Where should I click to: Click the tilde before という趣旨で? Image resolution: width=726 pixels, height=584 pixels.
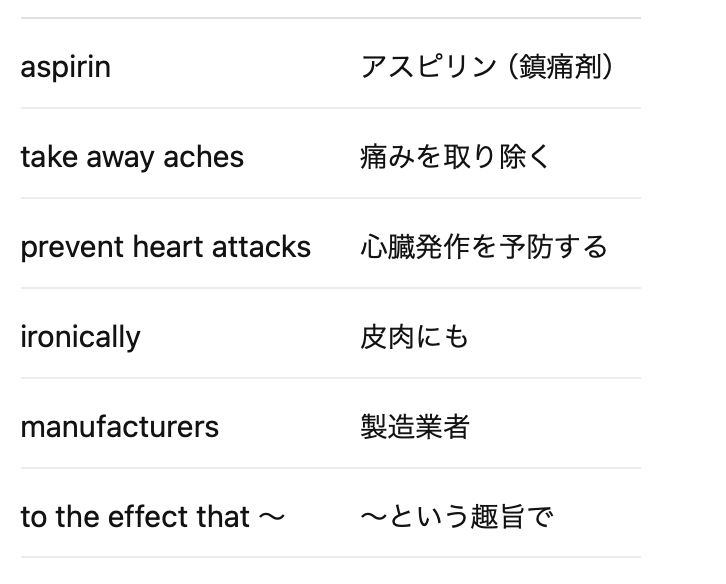[373, 517]
